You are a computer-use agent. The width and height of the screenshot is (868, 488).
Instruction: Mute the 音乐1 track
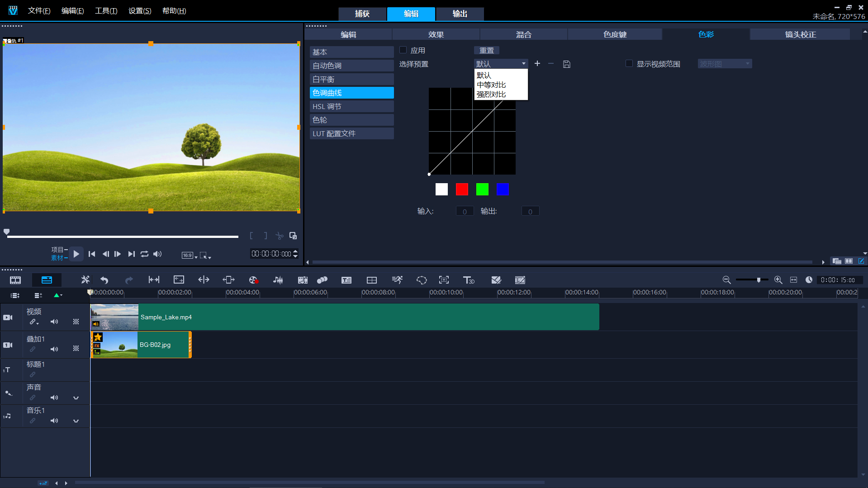[54, 421]
